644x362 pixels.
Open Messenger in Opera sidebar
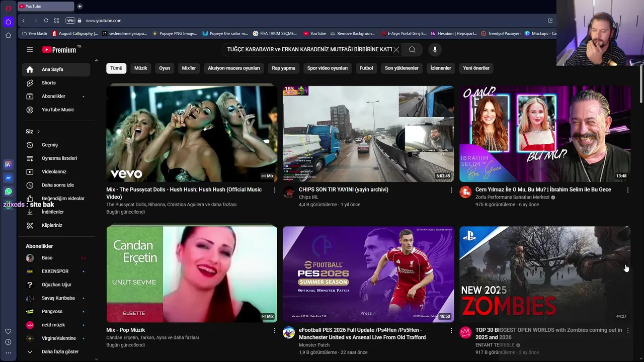click(8, 178)
